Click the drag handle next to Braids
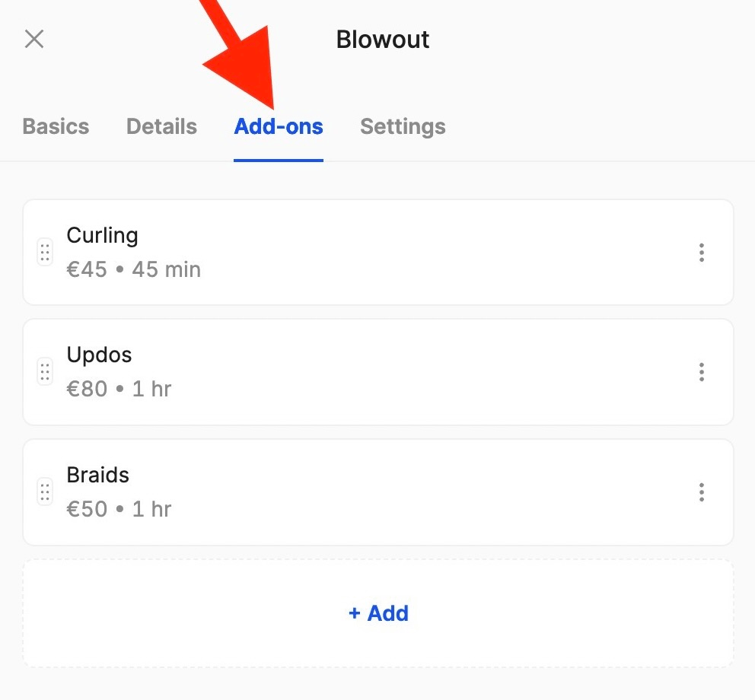The height and width of the screenshot is (700, 755). 44,492
